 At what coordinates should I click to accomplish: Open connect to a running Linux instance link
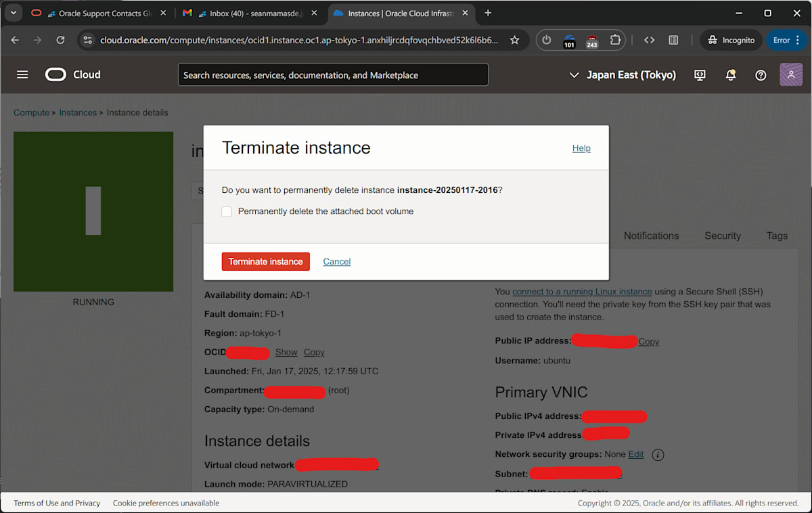tap(582, 292)
